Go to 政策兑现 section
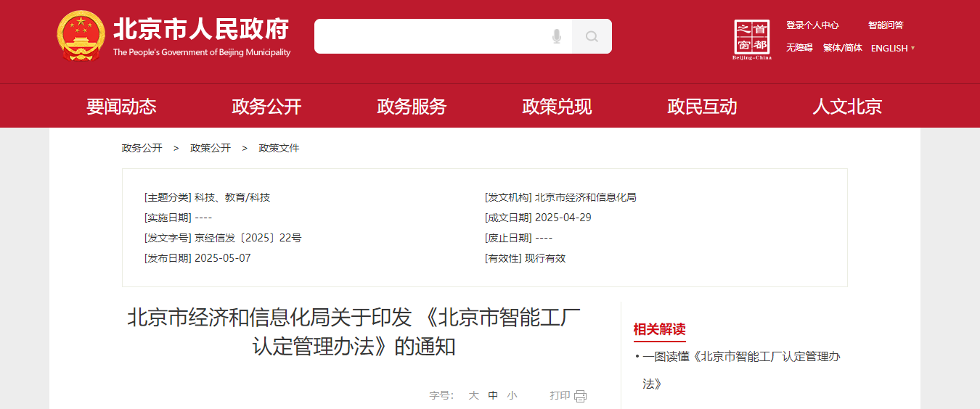Image resolution: width=980 pixels, height=409 pixels. tap(557, 107)
